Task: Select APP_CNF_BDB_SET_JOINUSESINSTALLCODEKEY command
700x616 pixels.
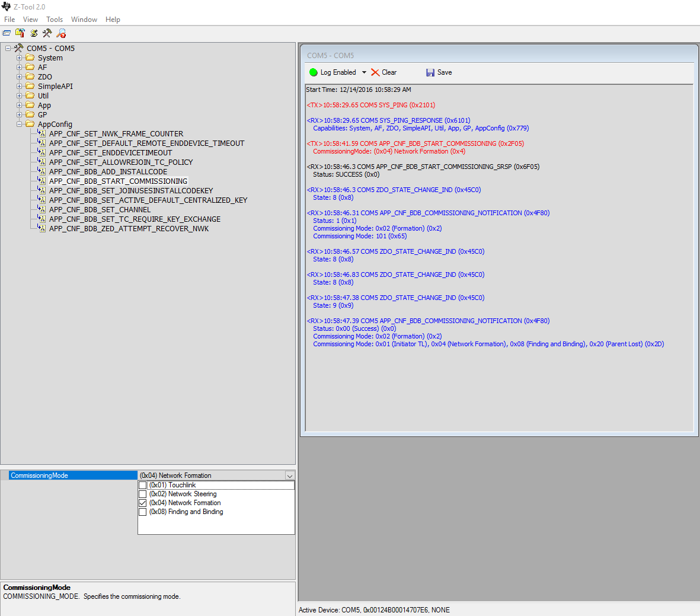Action: pos(131,190)
